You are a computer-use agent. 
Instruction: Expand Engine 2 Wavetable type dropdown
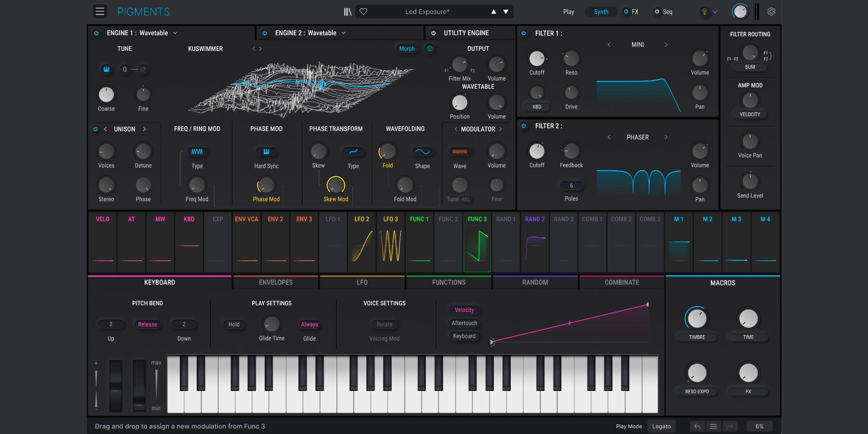pyautogui.click(x=344, y=33)
